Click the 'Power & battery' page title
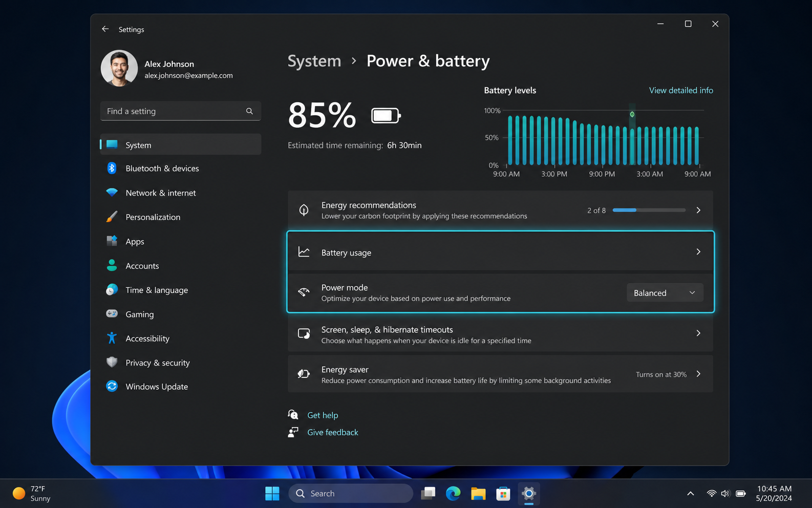Screen dimensions: 812x508 point(428,61)
